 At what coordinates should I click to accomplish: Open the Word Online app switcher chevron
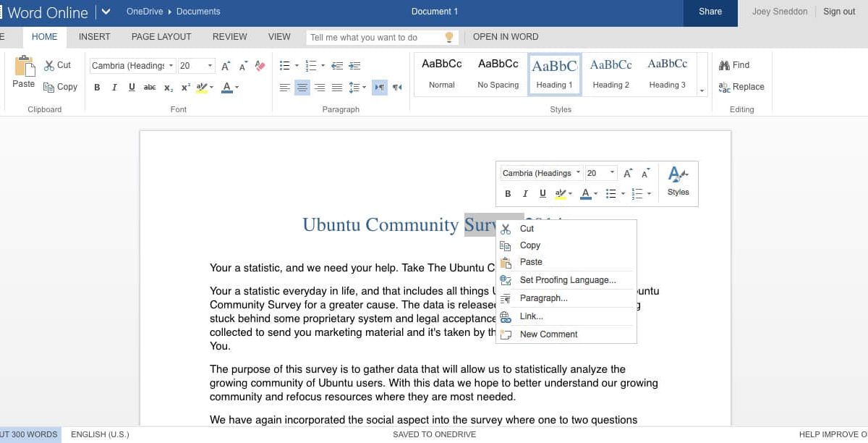coord(106,12)
